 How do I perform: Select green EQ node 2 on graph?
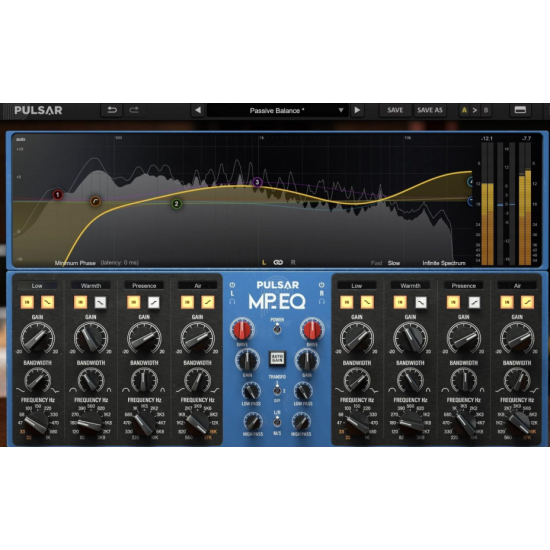[x=177, y=203]
